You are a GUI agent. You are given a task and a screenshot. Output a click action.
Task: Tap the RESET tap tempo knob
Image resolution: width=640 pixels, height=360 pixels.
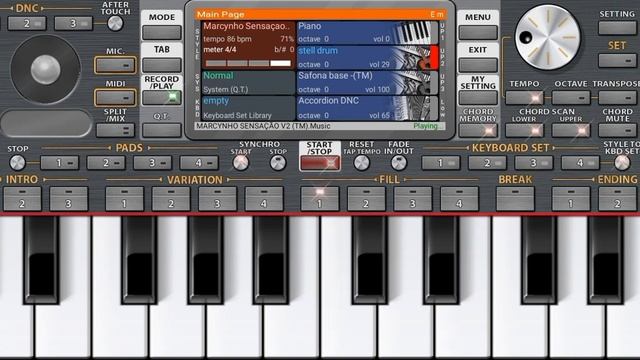[x=362, y=163]
